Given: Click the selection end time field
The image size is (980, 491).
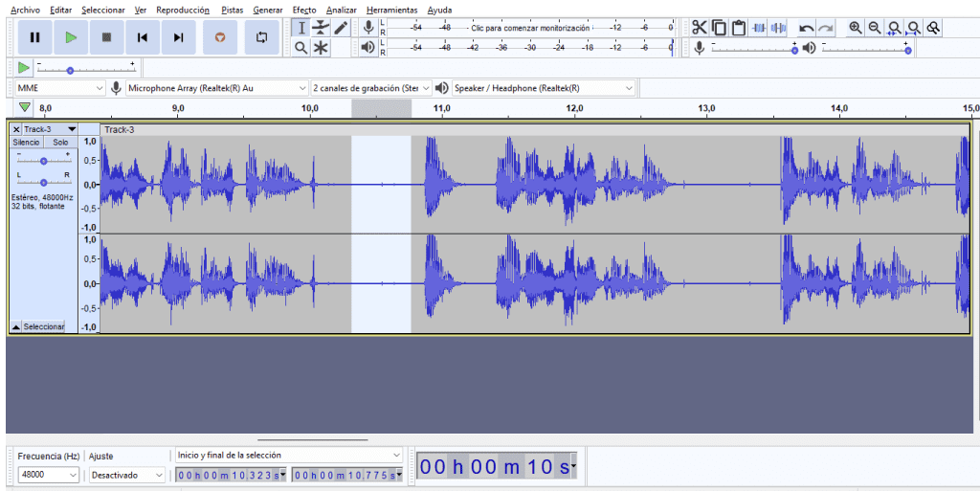Looking at the screenshot, I should pos(346,476).
